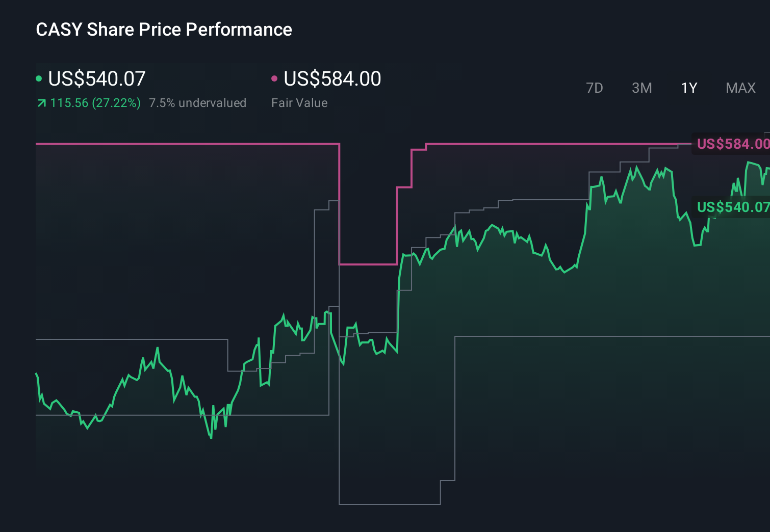Viewport: 770px width, 532px height.
Task: Open the 7D time range view
Action: [595, 88]
